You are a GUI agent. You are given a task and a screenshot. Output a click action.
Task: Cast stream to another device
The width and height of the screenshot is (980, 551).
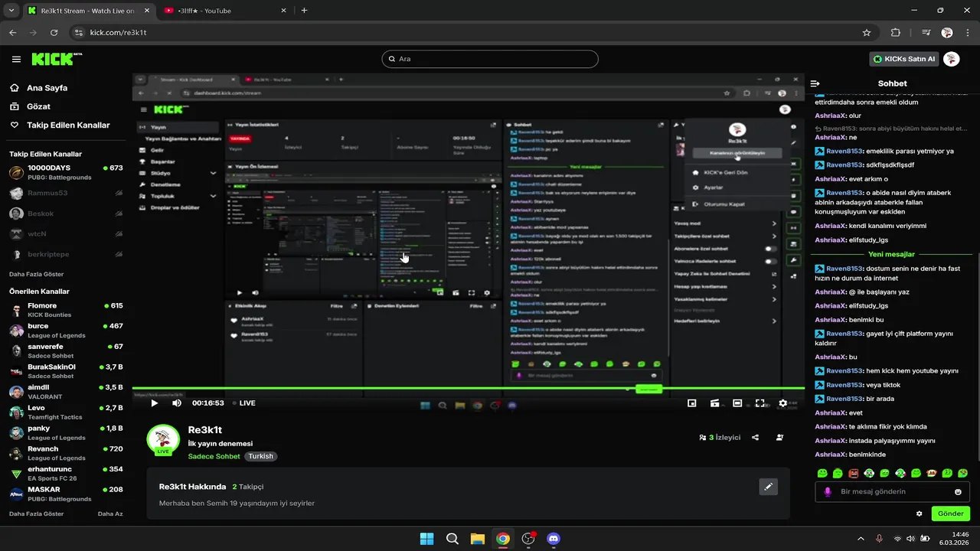(x=714, y=403)
